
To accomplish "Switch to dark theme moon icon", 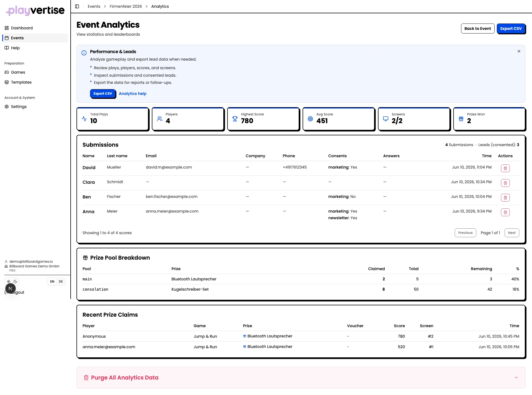I will click(x=15, y=282).
